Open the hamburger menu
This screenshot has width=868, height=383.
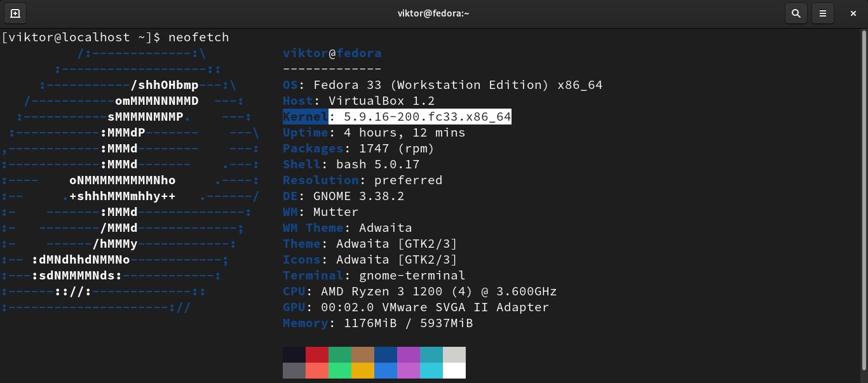click(x=823, y=13)
